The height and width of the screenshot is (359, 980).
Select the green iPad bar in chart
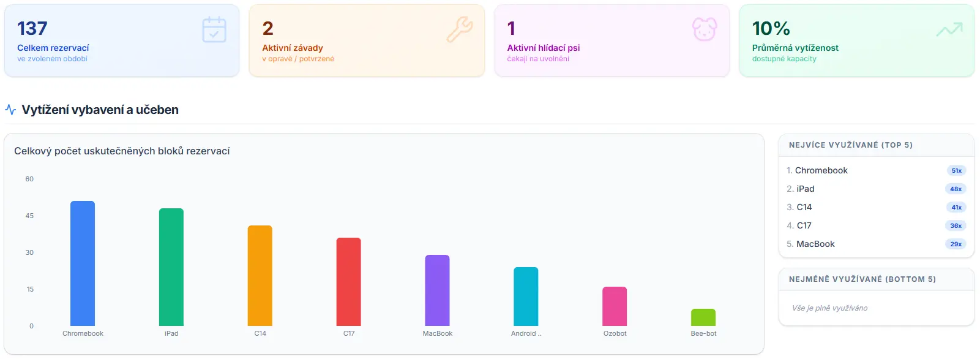click(x=171, y=267)
